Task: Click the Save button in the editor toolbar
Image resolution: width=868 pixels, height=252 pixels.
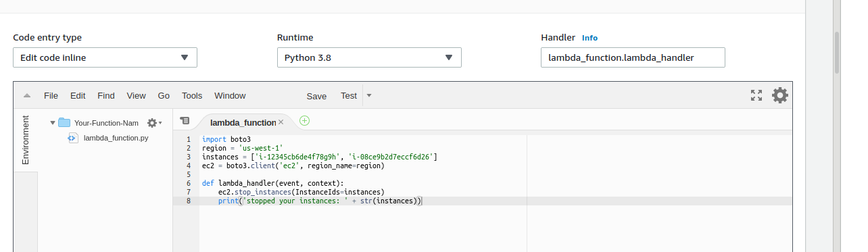Action: pyautogui.click(x=316, y=96)
